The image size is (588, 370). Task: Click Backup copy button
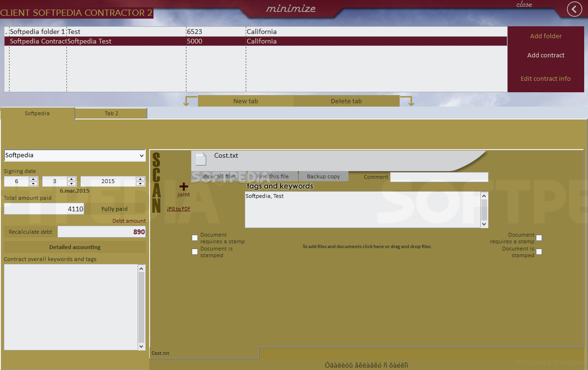[x=324, y=176]
